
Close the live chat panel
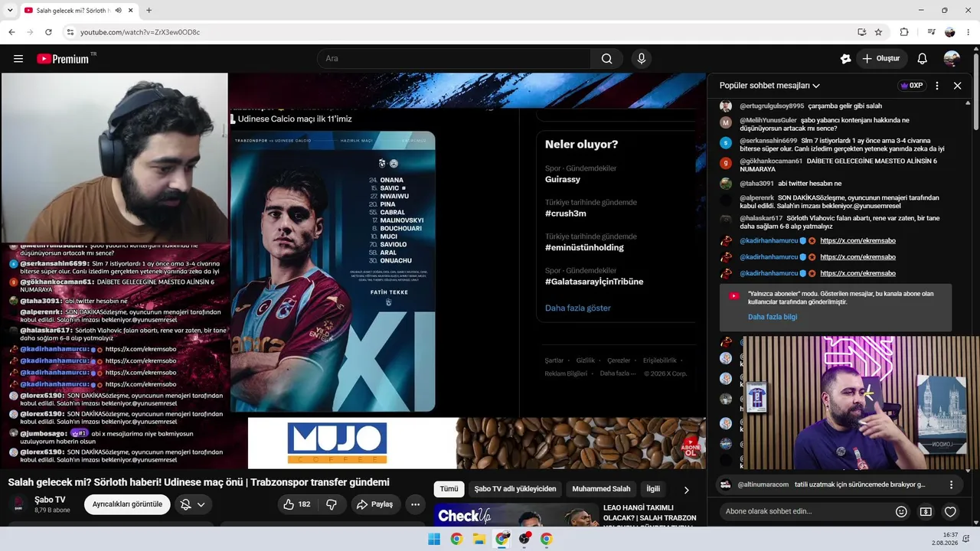957,86
